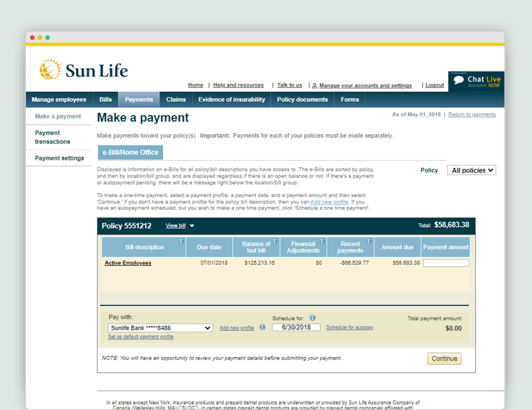Viewport: 532px width, 410px height.
Task: Click Add new profile link in instructions
Action: pyautogui.click(x=329, y=202)
